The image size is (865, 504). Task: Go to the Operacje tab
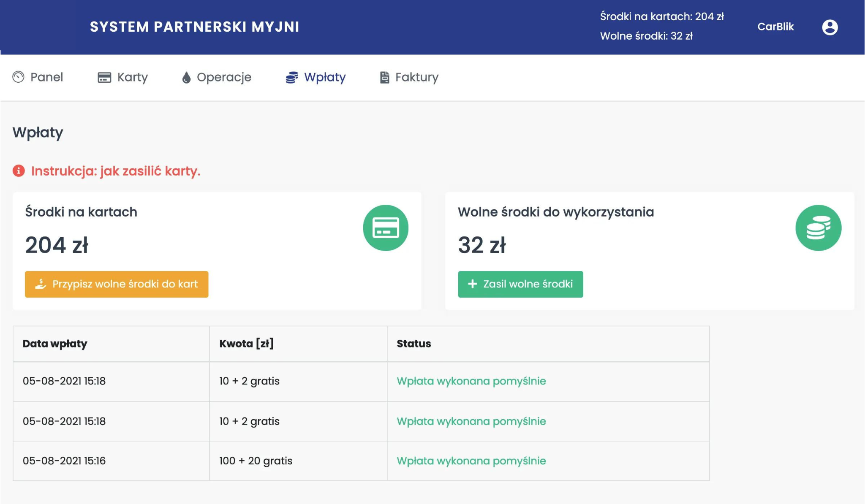tap(224, 77)
